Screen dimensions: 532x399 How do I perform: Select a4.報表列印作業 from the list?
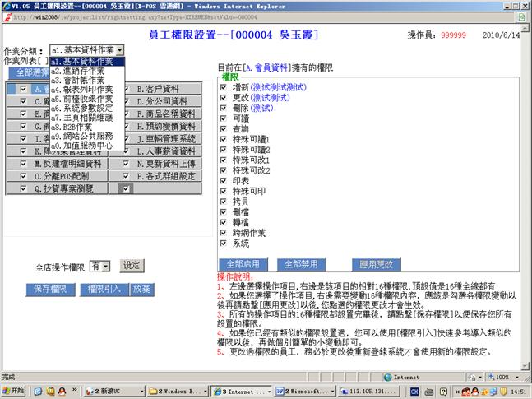(x=81, y=90)
